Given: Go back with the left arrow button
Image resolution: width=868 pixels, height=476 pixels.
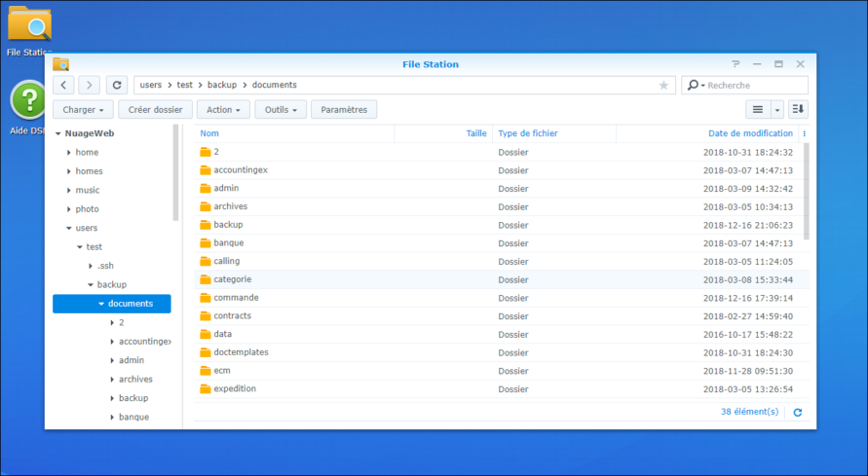Looking at the screenshot, I should 63,85.
